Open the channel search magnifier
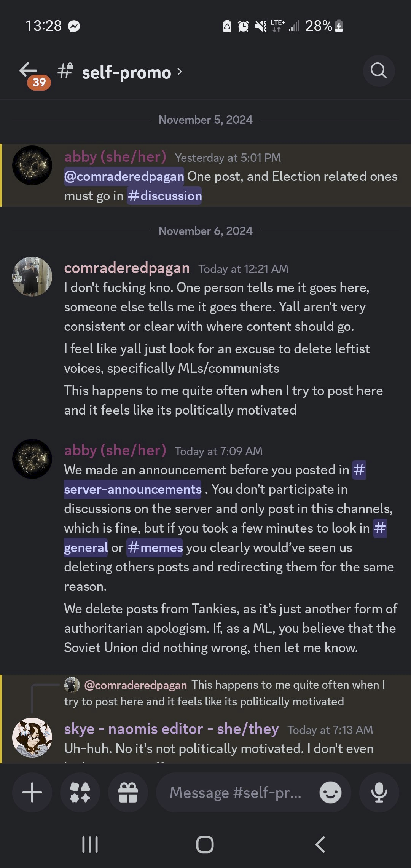The image size is (411, 868). [x=378, y=71]
